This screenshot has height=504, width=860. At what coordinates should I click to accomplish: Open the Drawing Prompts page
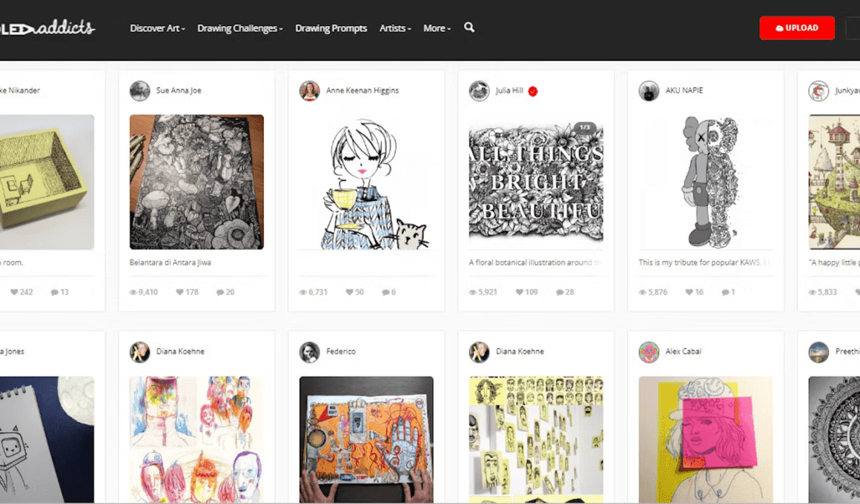tap(331, 28)
